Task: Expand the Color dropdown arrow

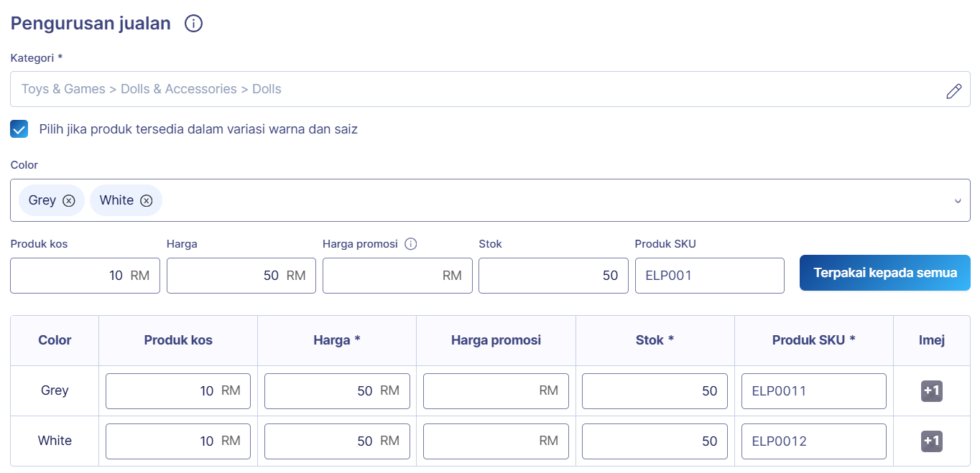Action: click(957, 201)
